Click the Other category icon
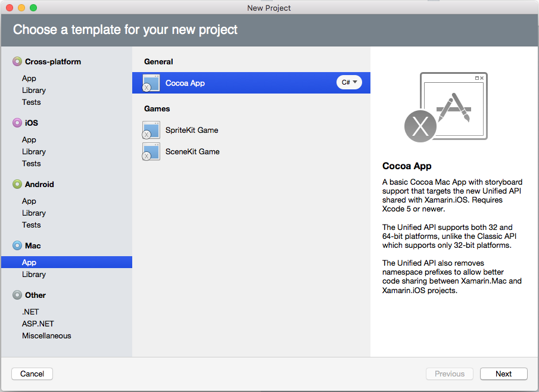Image resolution: width=539 pixels, height=392 pixels. coord(17,295)
